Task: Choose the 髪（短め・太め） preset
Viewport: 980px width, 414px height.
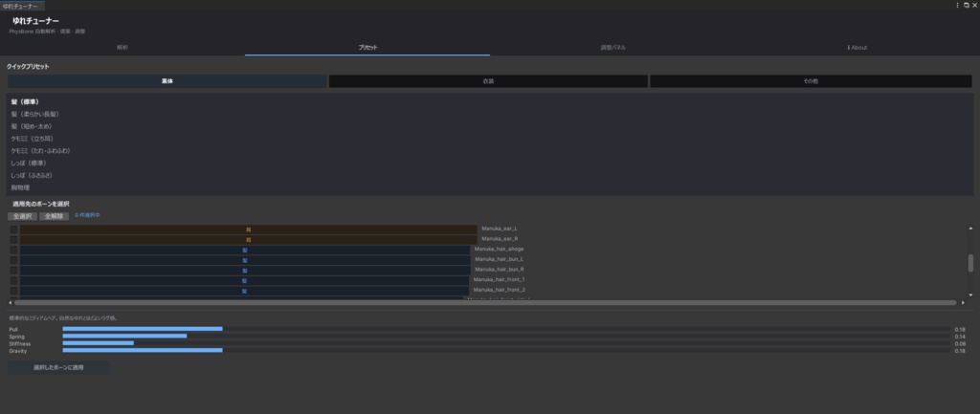Action: (x=490, y=126)
